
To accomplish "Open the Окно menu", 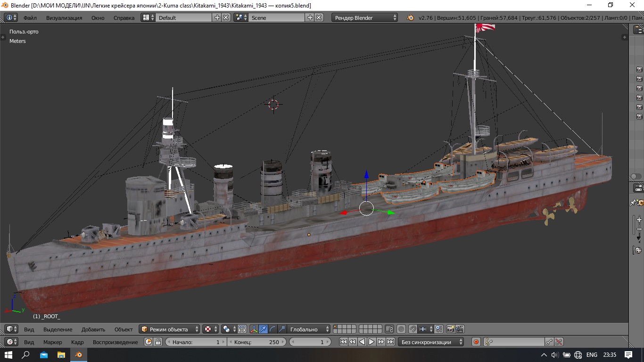I will point(98,17).
